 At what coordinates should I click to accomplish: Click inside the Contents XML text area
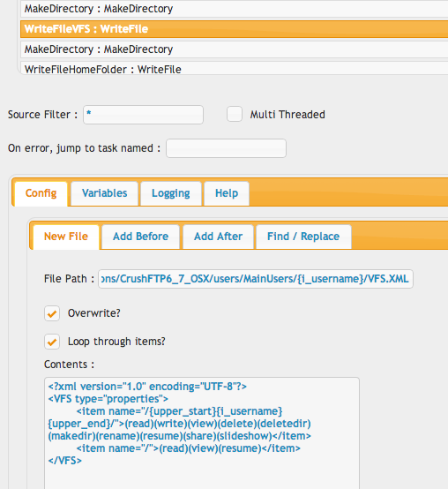(202, 433)
